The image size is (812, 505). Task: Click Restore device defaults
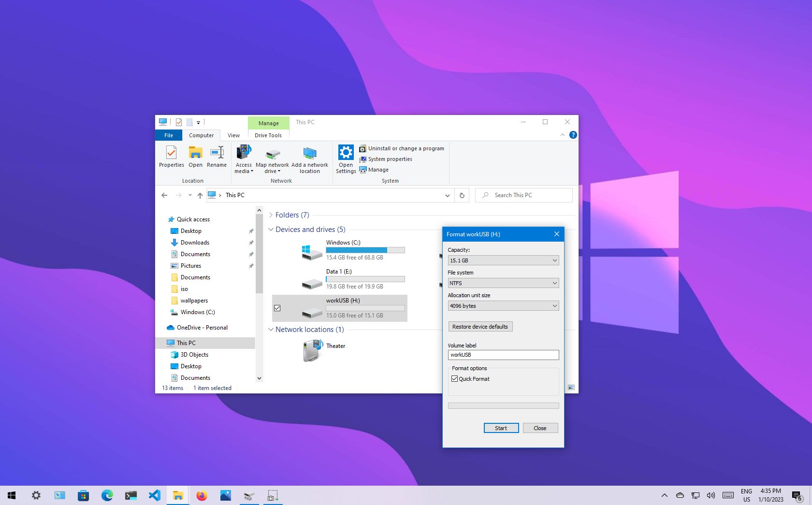480,326
